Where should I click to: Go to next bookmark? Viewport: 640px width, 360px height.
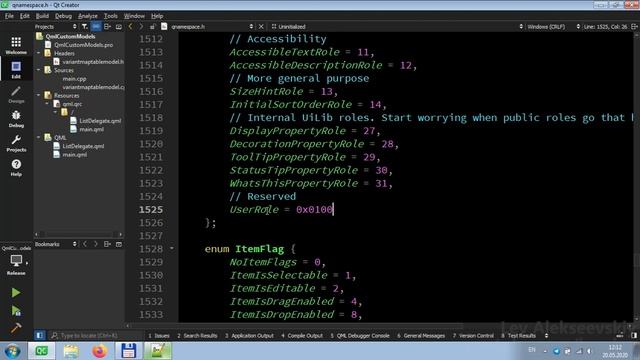pyautogui.click(x=96, y=244)
